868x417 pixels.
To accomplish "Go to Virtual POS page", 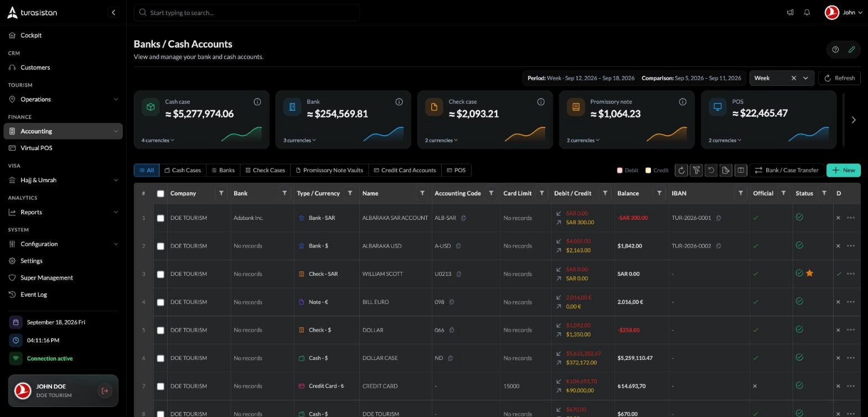I will pos(63,148).
